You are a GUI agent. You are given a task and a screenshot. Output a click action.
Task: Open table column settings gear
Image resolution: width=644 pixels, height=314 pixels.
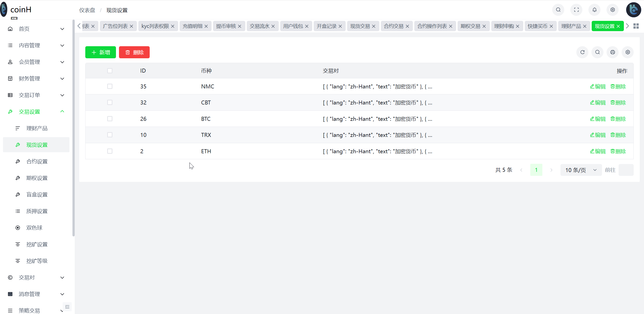(x=627, y=52)
